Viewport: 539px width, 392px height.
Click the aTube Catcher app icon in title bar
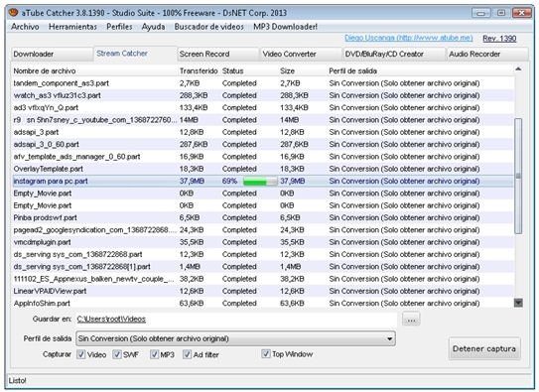tap(13, 13)
